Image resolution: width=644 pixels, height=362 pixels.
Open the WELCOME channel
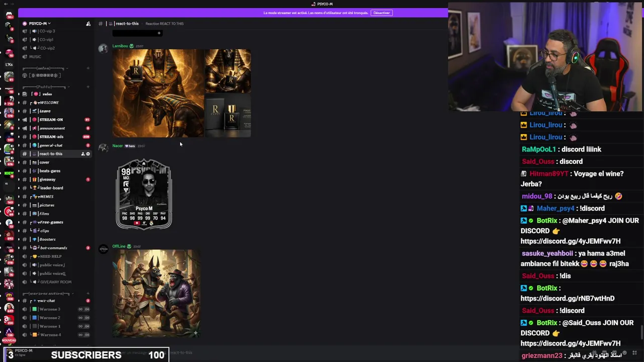(x=55, y=103)
